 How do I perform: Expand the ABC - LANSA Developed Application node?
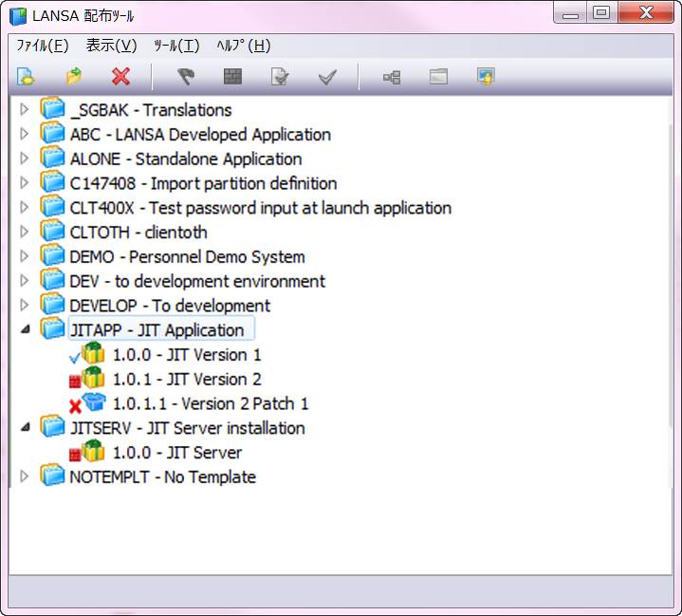click(x=25, y=134)
